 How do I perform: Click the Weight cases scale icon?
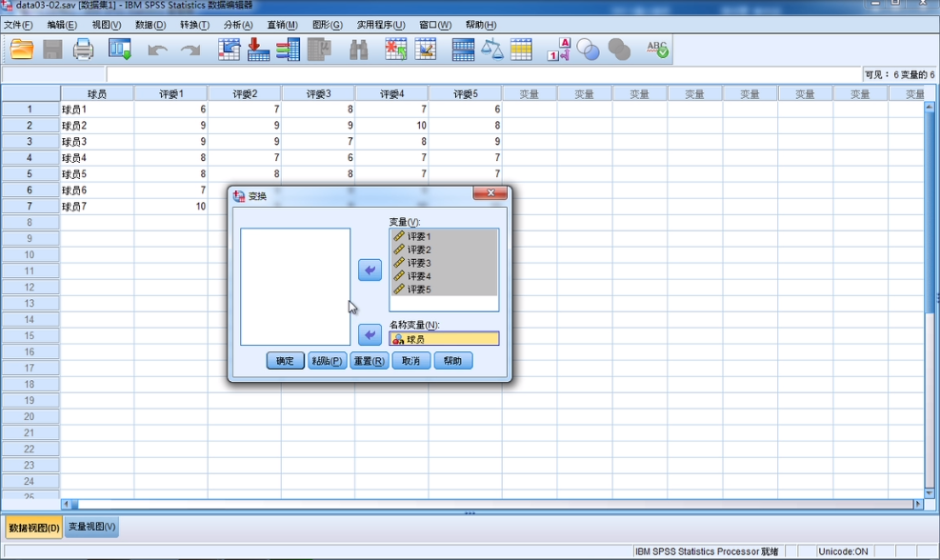coord(492,50)
